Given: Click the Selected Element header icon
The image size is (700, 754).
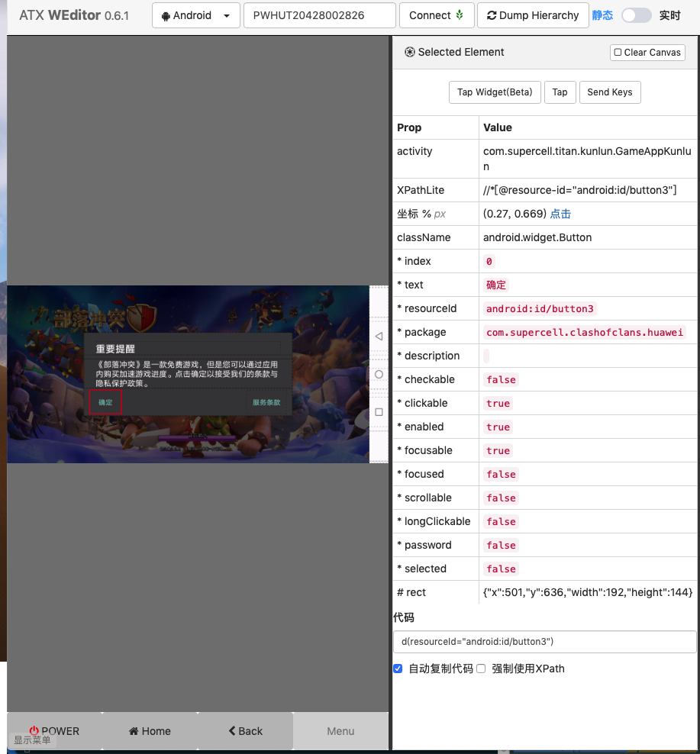Looking at the screenshot, I should click(409, 52).
